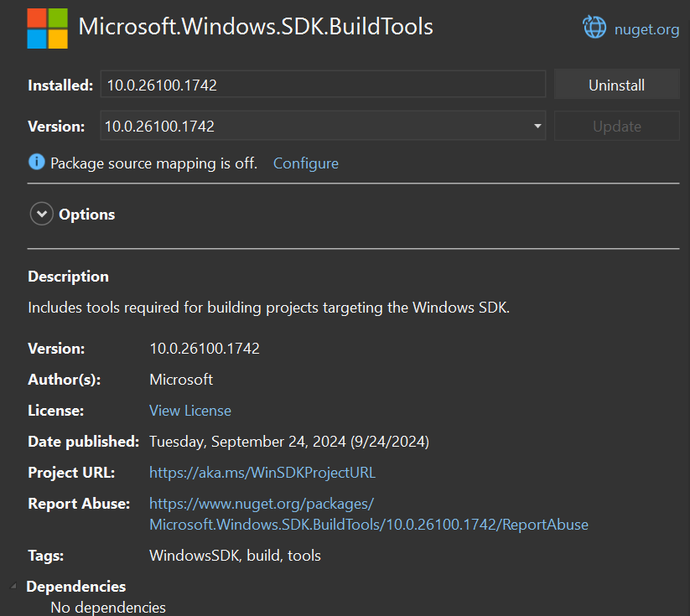Click Configure package source mapping link
The height and width of the screenshot is (616, 690).
tap(306, 163)
